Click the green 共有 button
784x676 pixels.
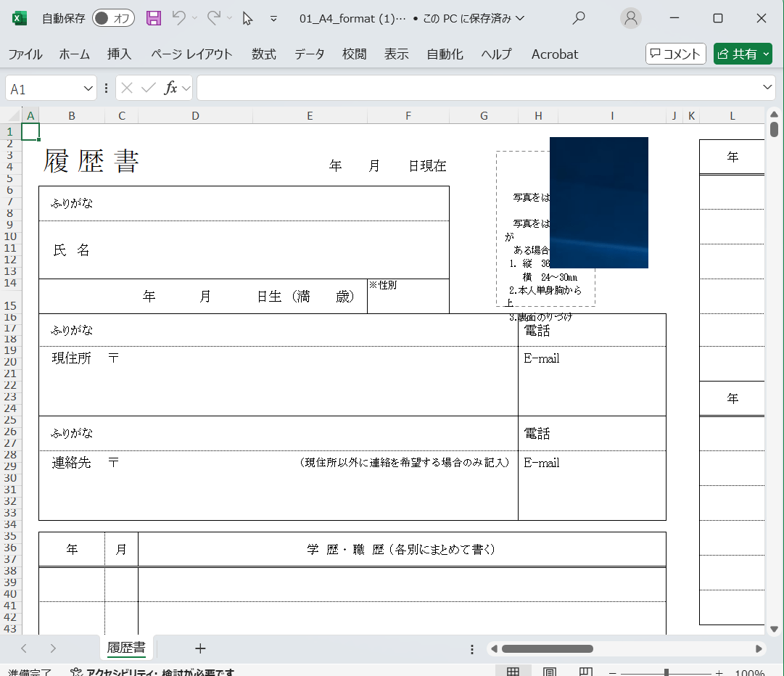(743, 54)
